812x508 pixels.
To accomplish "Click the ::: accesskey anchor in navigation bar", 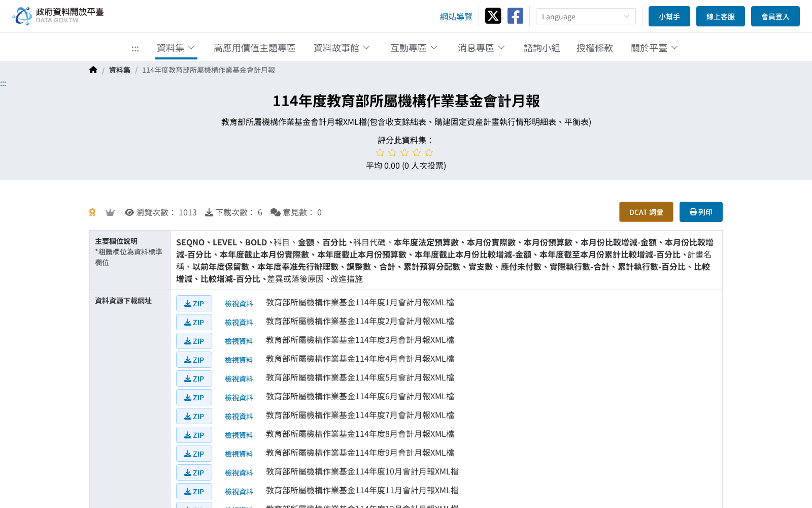I will tap(135, 48).
